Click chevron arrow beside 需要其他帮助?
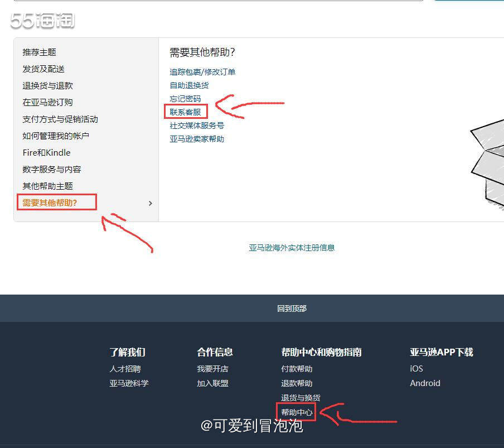Screen dimensions: 504x448 pos(150,203)
